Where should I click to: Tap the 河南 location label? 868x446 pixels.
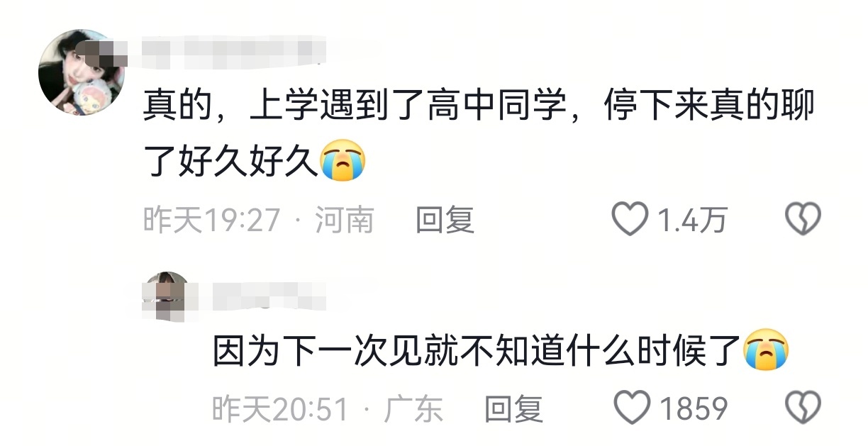[344, 220]
